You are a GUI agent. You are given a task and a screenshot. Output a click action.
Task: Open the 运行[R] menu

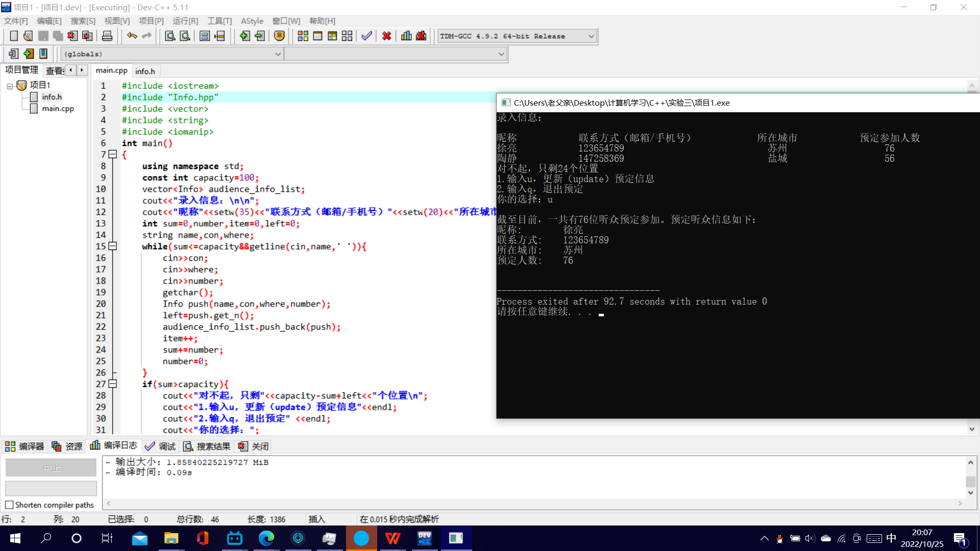click(185, 21)
